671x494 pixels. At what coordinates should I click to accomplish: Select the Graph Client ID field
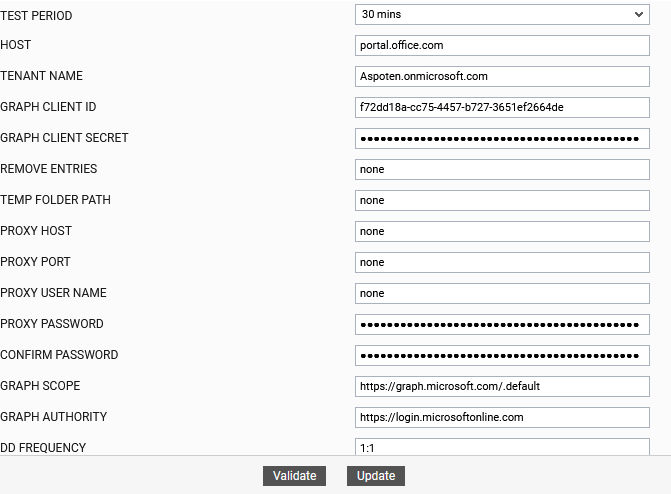[x=502, y=107]
